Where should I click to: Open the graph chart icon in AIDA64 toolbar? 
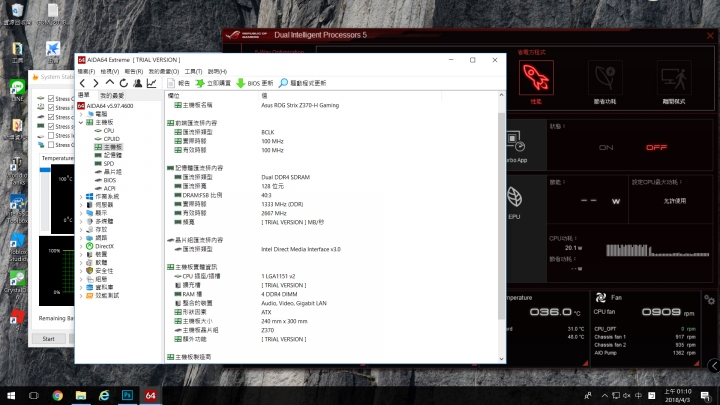coord(151,83)
